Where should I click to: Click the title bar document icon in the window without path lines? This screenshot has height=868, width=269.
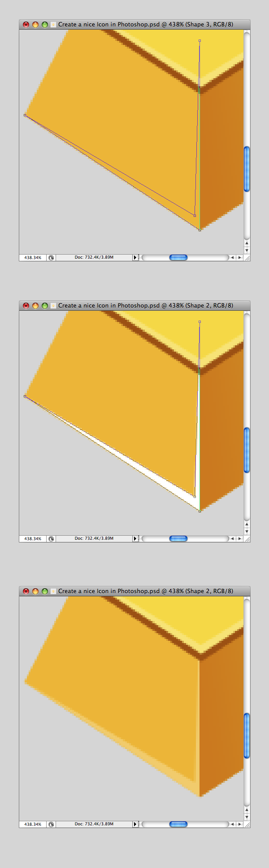click(53, 591)
